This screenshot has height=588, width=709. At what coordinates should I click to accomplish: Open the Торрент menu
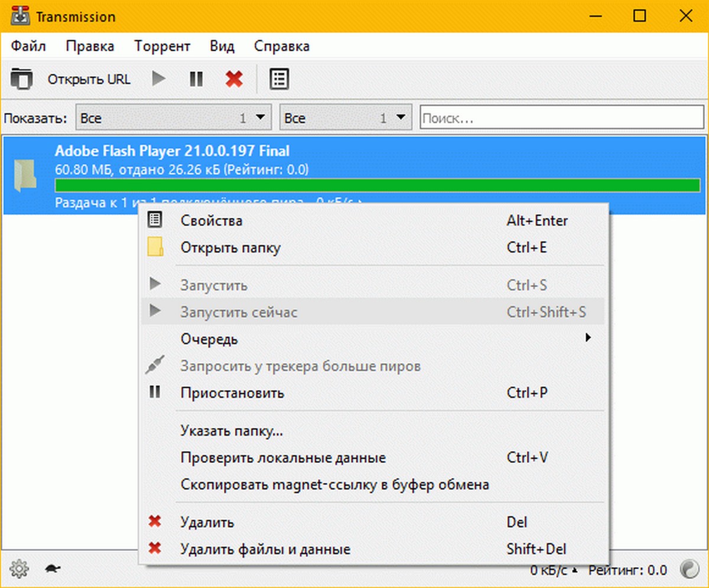(x=162, y=46)
